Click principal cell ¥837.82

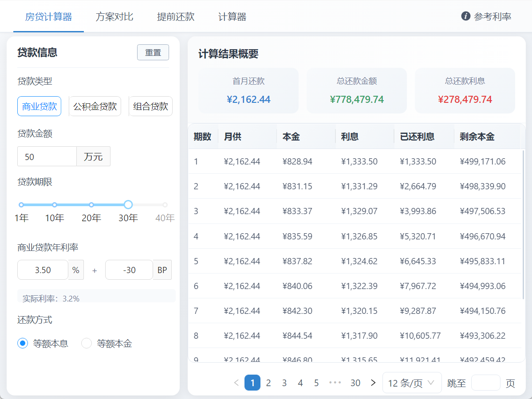[x=297, y=261]
